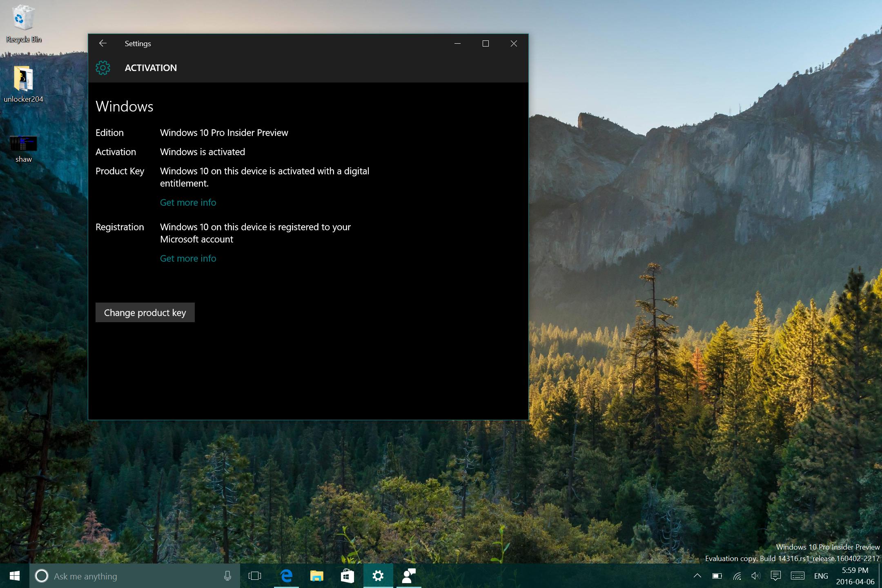
Task: Click the Cortana circle icon
Action: click(x=41, y=576)
